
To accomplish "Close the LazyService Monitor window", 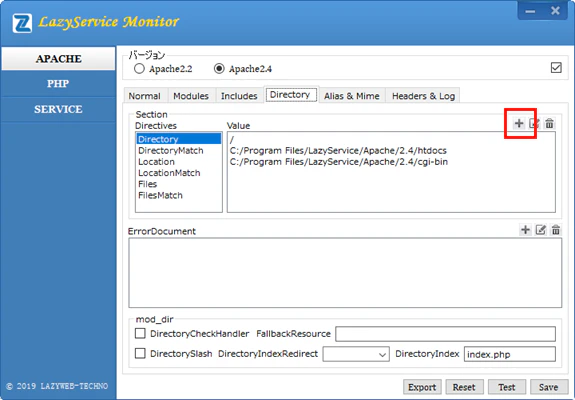I will 555,11.
